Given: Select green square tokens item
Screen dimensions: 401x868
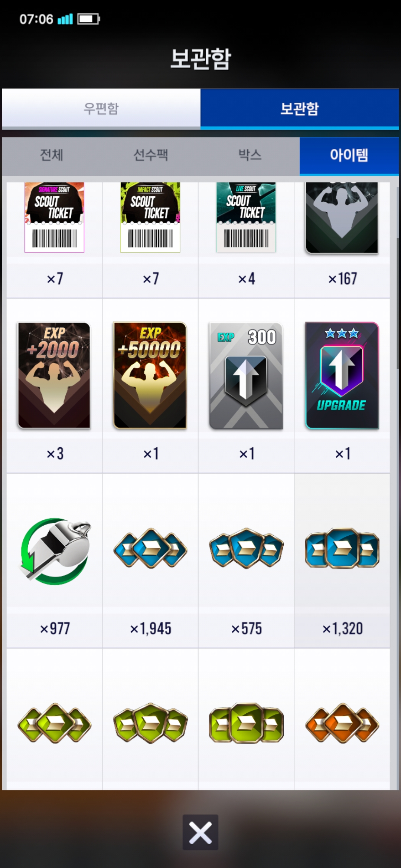Looking at the screenshot, I should [x=246, y=723].
